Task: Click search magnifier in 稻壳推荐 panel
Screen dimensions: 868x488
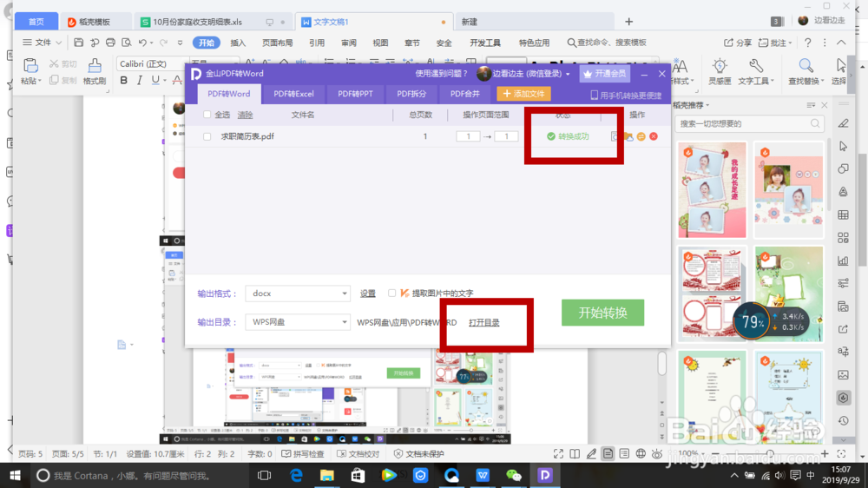Action: [x=815, y=123]
